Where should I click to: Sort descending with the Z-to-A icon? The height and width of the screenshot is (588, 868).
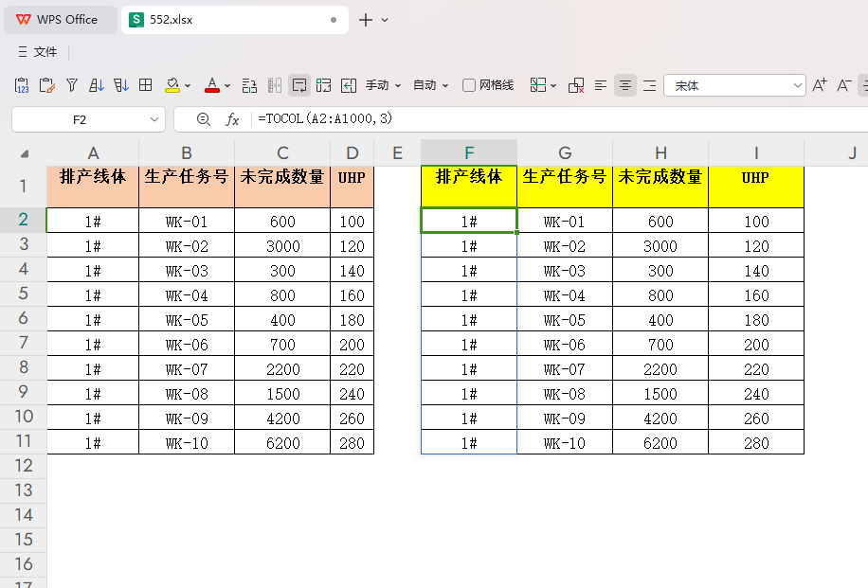tap(120, 85)
